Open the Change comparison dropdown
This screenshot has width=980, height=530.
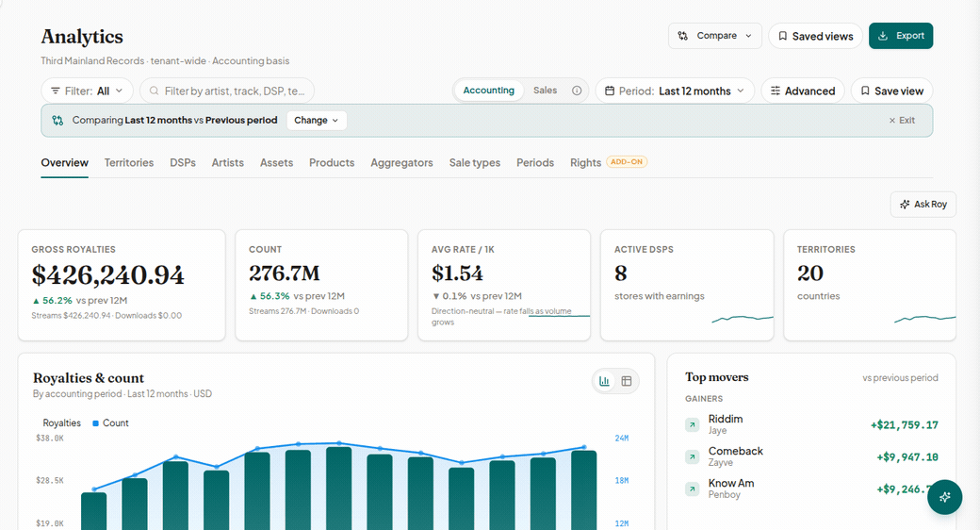tap(317, 120)
